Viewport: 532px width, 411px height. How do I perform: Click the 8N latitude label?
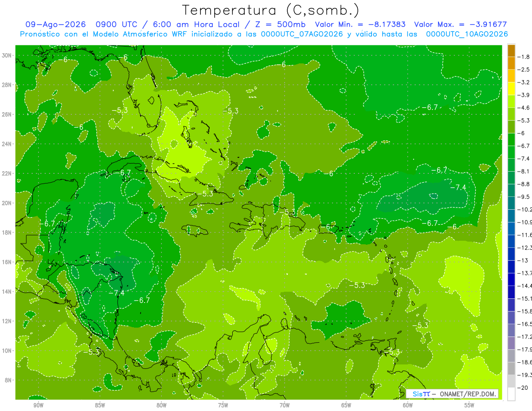click(x=8, y=380)
